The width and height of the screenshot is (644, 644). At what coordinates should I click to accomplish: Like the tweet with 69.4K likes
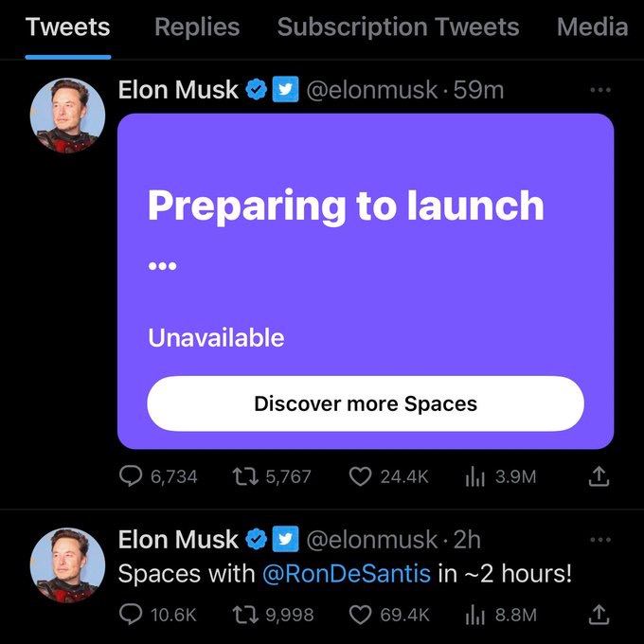click(x=389, y=615)
